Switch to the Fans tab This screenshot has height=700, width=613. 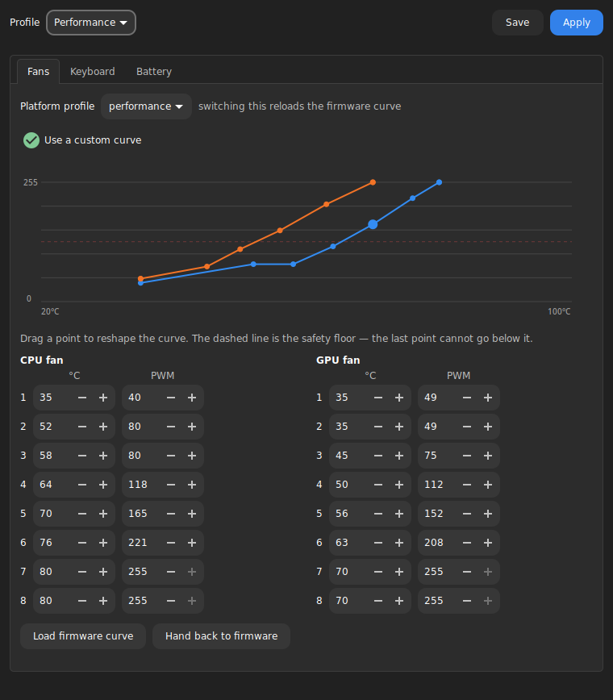pyautogui.click(x=39, y=72)
